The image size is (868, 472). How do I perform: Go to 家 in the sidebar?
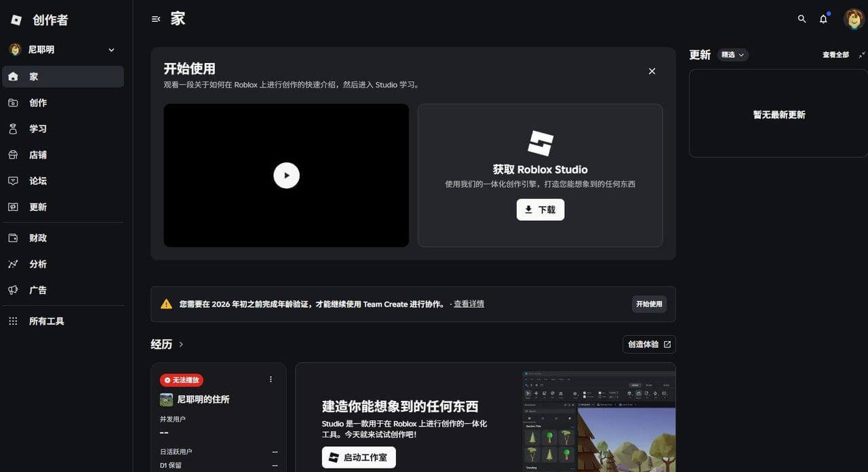[63, 77]
